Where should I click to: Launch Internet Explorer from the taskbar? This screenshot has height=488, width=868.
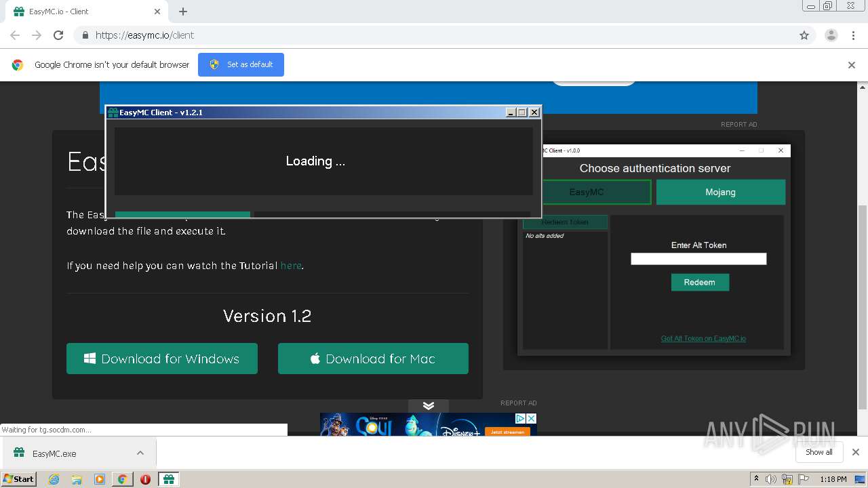[x=54, y=479]
